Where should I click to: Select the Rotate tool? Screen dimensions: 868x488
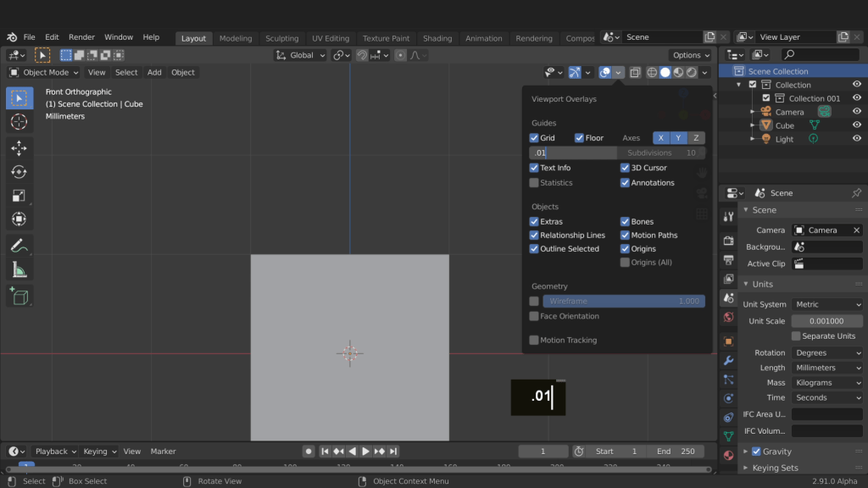pos(19,172)
